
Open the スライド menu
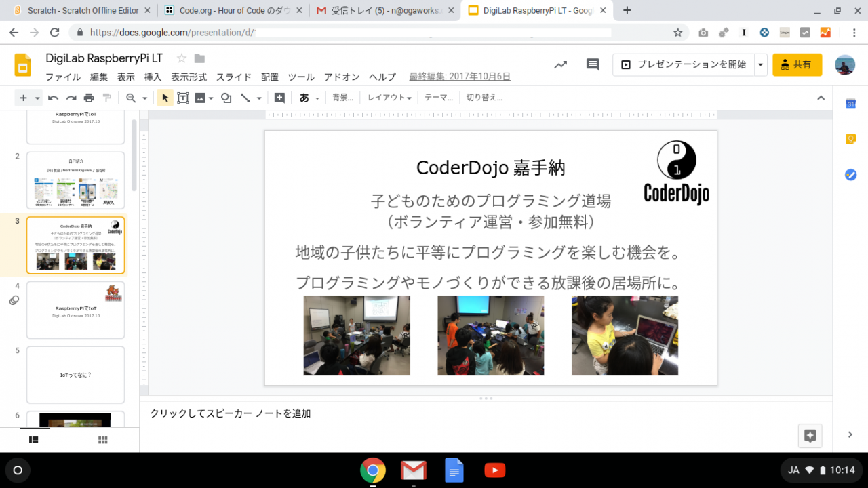234,77
